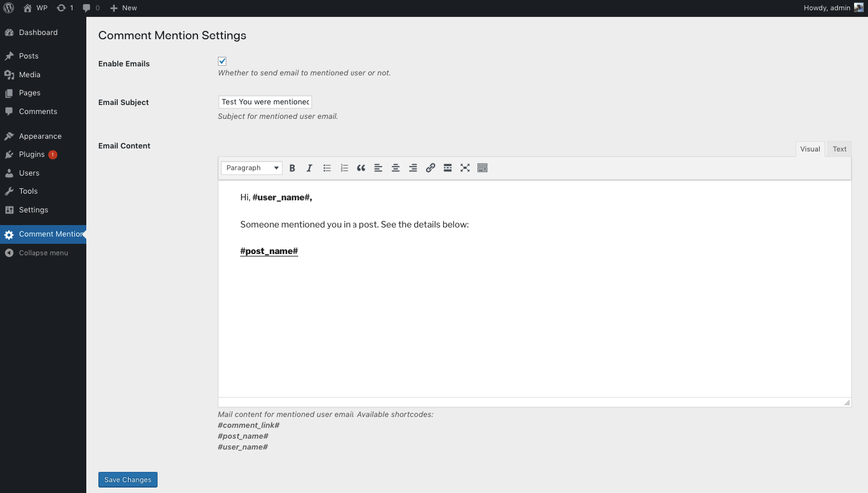Click the WordPress logo icon

8,8
